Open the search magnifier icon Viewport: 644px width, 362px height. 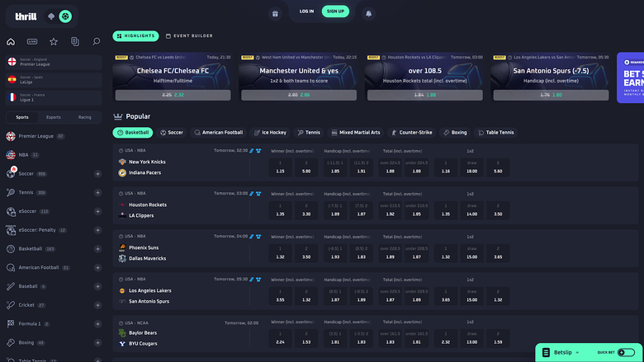point(96,41)
